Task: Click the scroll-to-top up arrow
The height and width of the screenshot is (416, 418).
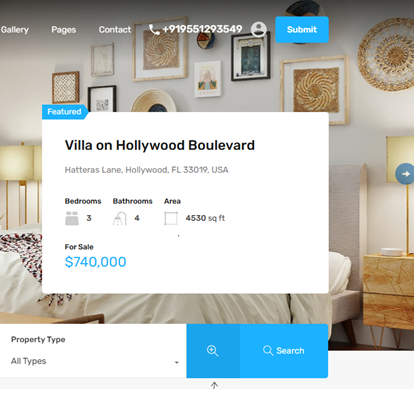Action: [214, 385]
